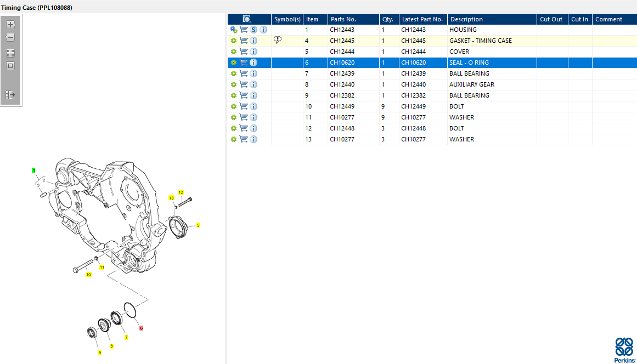Viewport: 637px width, 364px height.
Task: Select callout 10 on the diagram
Action: pos(88,275)
